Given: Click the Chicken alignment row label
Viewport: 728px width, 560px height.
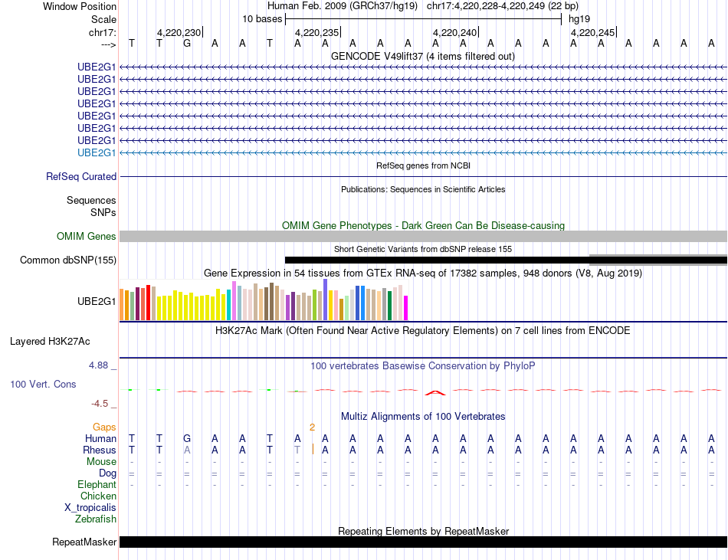Looking at the screenshot, I should click(98, 496).
